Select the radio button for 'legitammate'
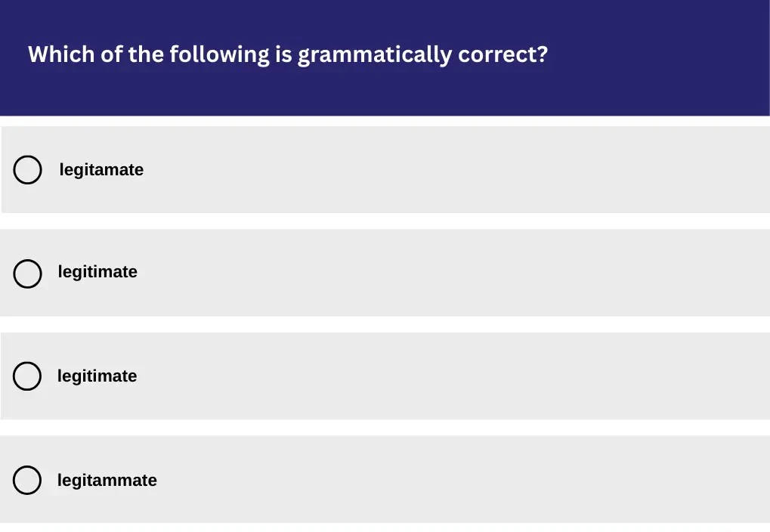 [x=27, y=480]
